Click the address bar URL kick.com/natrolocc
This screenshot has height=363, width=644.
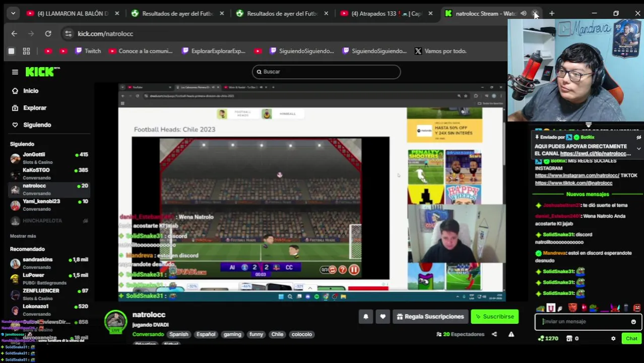pos(105,34)
